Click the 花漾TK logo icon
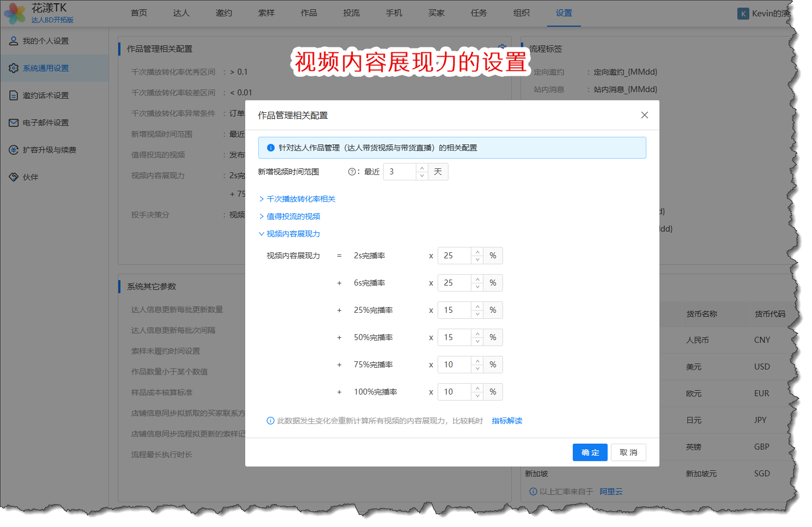Viewport: 812px width, 527px height. (15, 13)
